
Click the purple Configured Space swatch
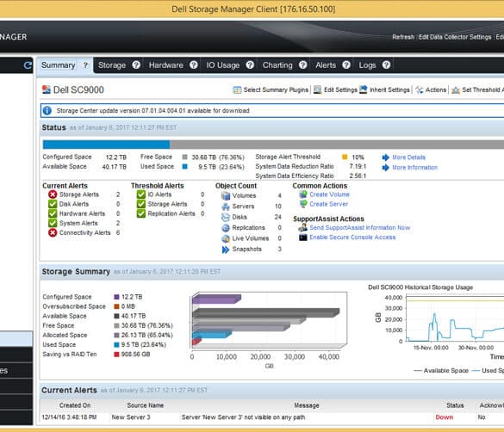coord(116,297)
